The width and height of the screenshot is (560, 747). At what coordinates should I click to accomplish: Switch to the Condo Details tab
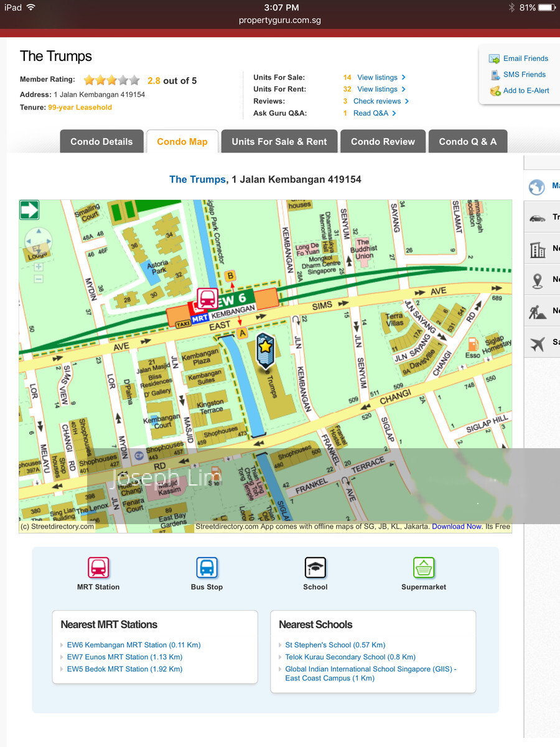(x=101, y=141)
